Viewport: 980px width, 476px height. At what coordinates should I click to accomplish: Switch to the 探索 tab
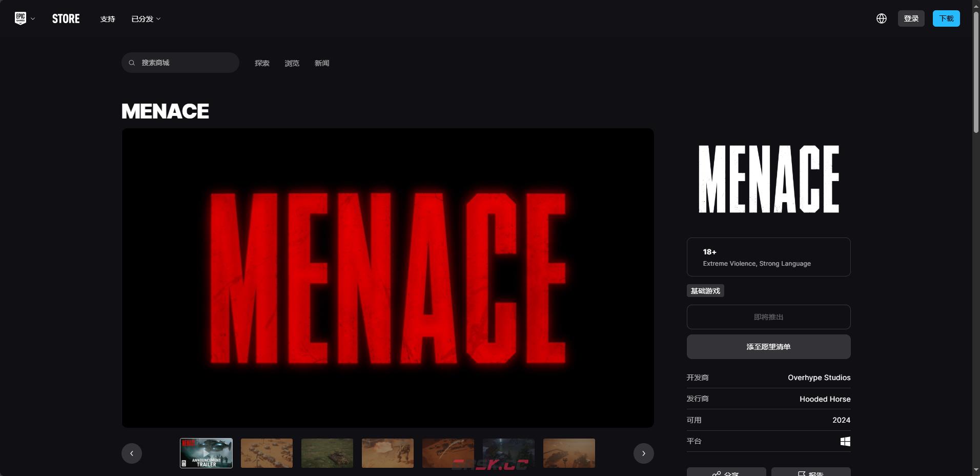262,63
